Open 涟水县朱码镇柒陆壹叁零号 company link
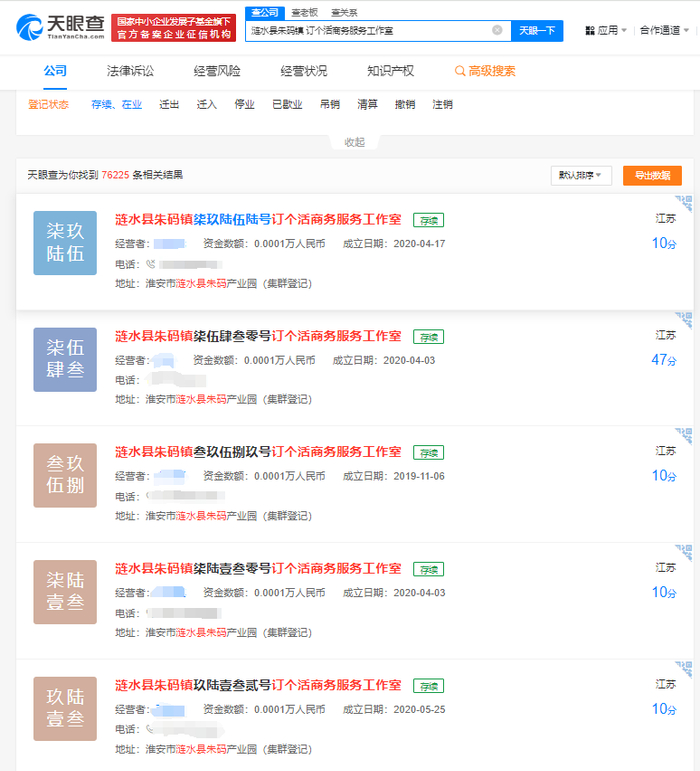 pos(258,568)
